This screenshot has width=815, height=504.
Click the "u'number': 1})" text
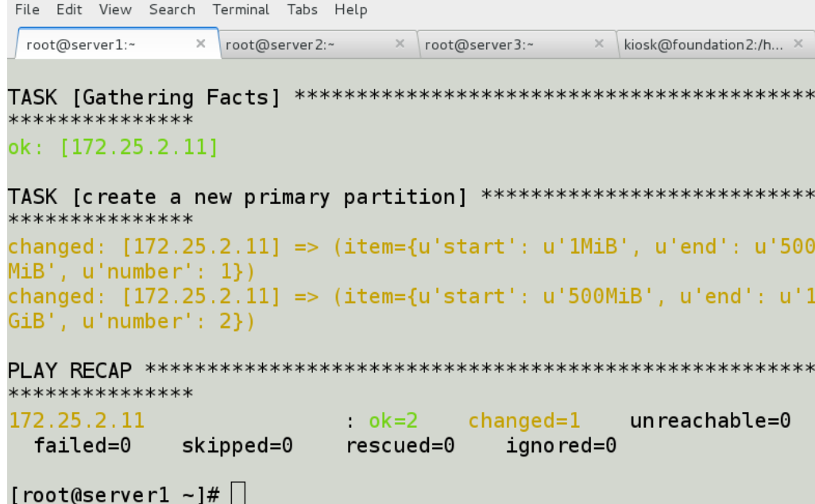coord(169,271)
